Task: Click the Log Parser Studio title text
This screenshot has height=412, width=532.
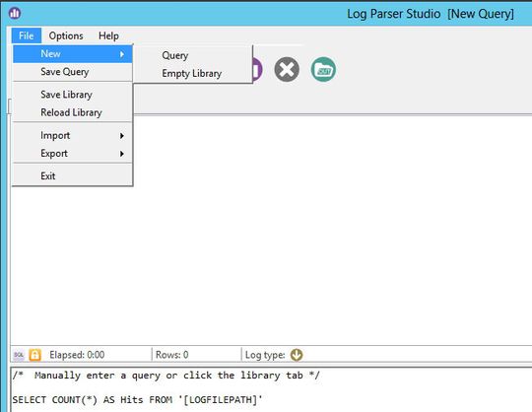Action: coord(393,14)
